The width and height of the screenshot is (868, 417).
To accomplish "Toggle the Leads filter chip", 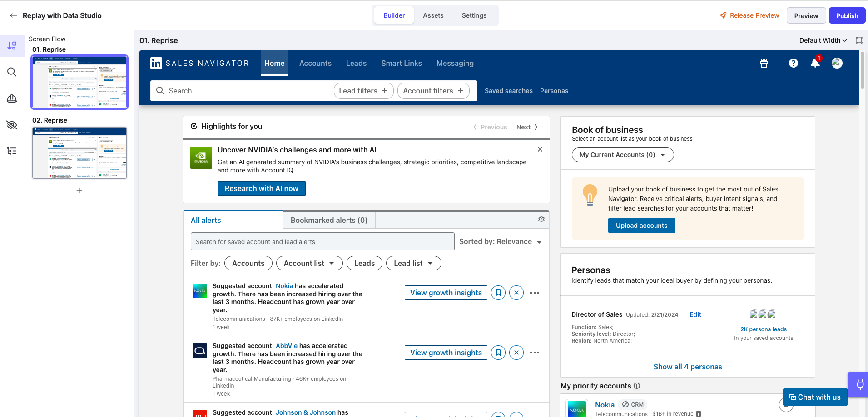I will click(364, 263).
